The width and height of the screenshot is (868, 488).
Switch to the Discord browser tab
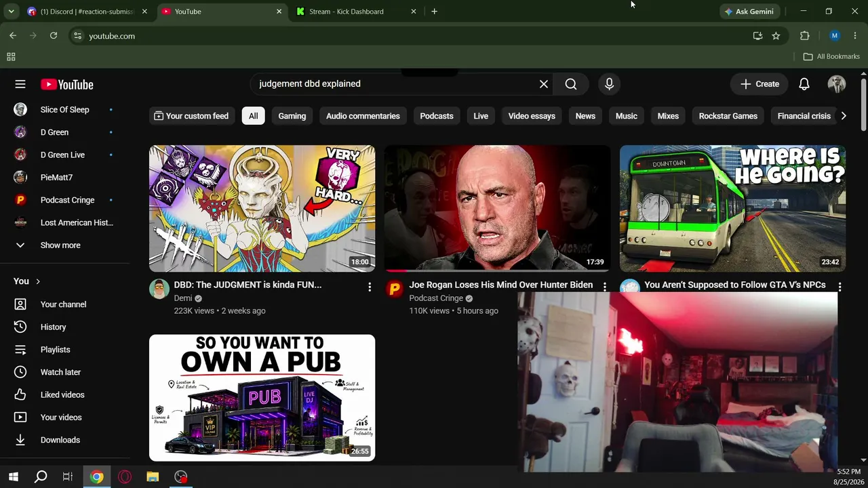(x=86, y=12)
